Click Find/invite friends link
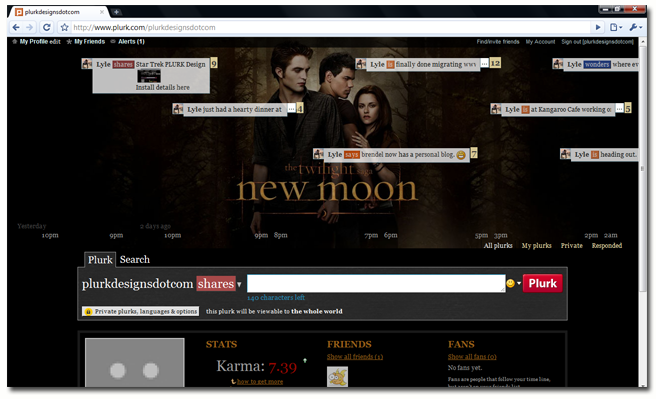Screen dimensions: 656x399 498,42
